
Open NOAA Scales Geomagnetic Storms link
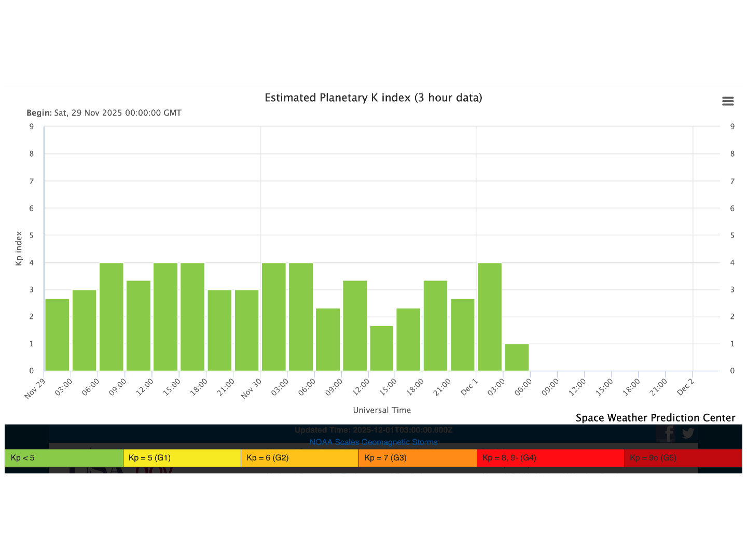pos(373,442)
